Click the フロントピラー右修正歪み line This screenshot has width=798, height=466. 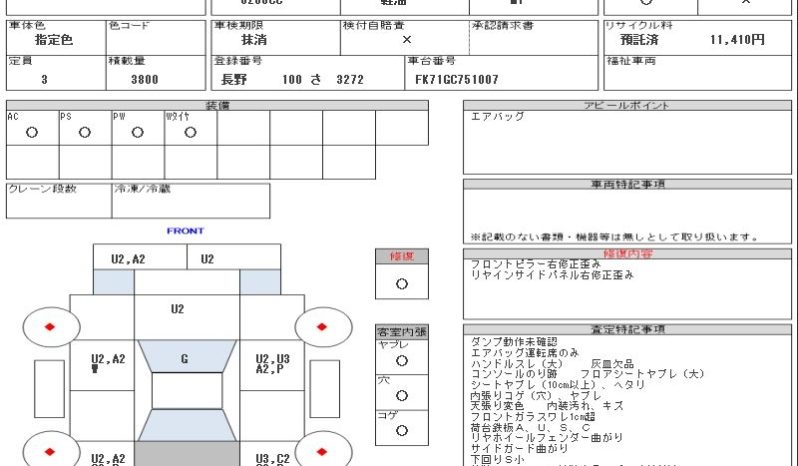536,264
